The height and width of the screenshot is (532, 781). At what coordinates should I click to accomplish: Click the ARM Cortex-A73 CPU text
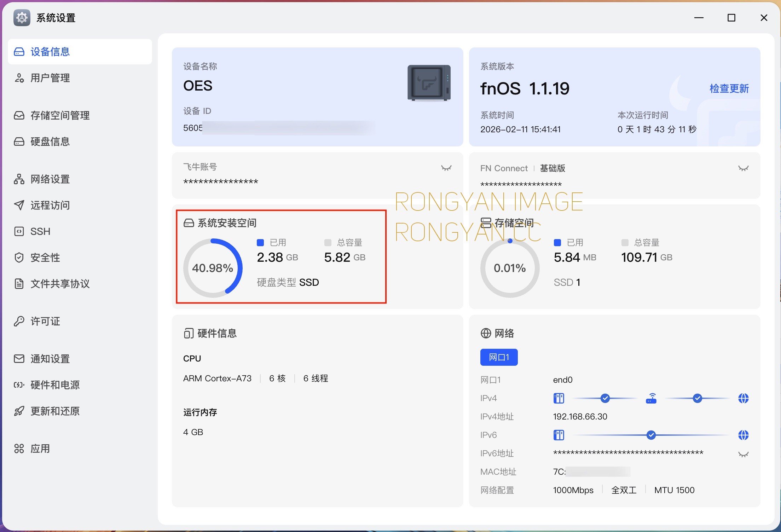(217, 378)
